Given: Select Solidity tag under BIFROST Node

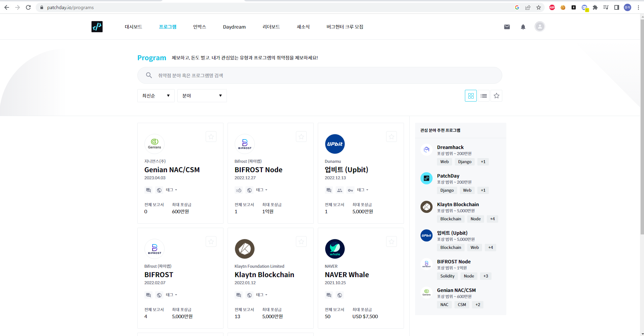Looking at the screenshot, I should [x=447, y=276].
